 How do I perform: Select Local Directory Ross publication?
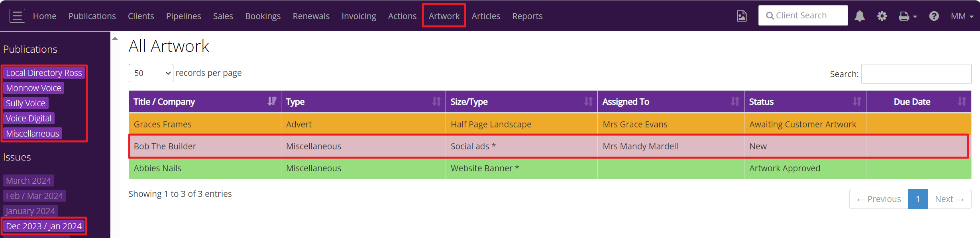point(44,73)
